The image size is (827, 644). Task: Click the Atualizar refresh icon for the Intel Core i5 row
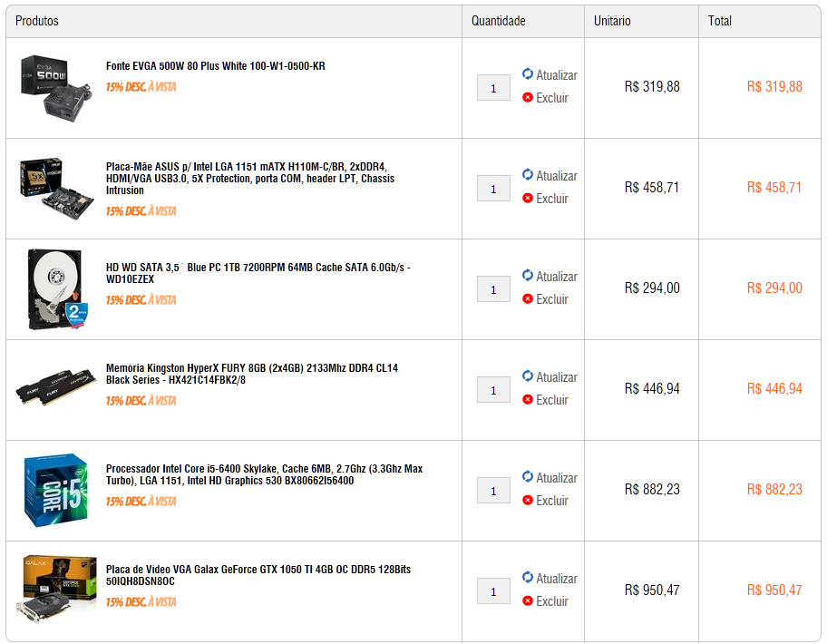coord(528,477)
